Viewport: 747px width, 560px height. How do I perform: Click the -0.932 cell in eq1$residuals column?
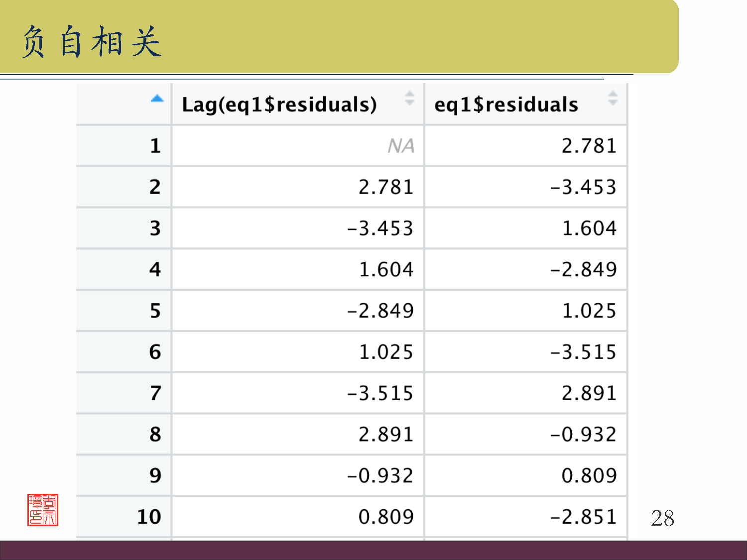coord(583,435)
